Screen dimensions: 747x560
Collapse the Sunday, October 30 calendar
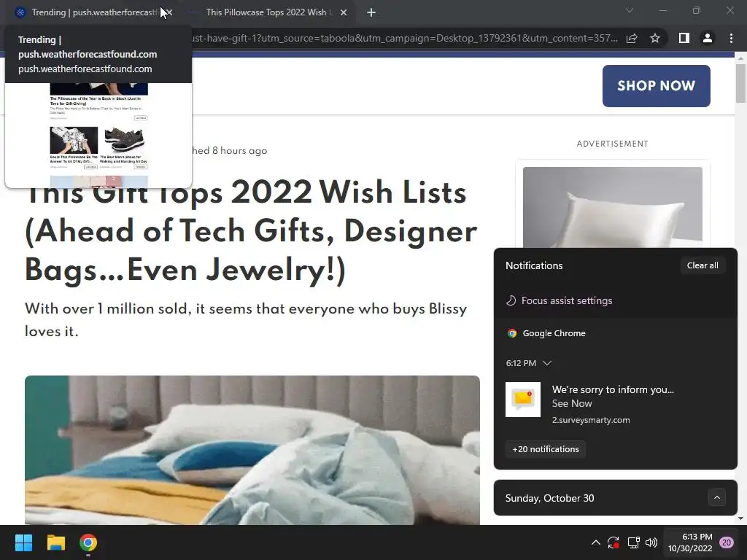[x=716, y=498]
